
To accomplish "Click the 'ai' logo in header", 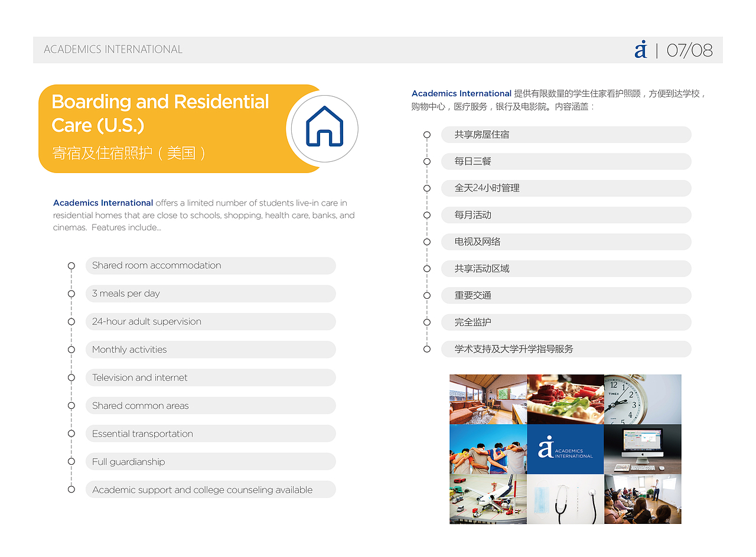I will pos(641,50).
